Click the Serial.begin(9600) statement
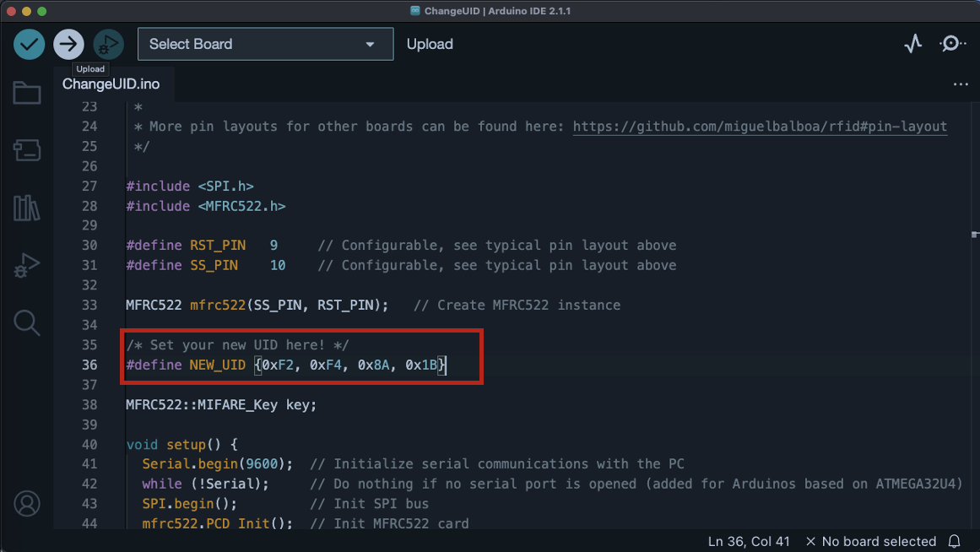980x552 pixels. [218, 464]
